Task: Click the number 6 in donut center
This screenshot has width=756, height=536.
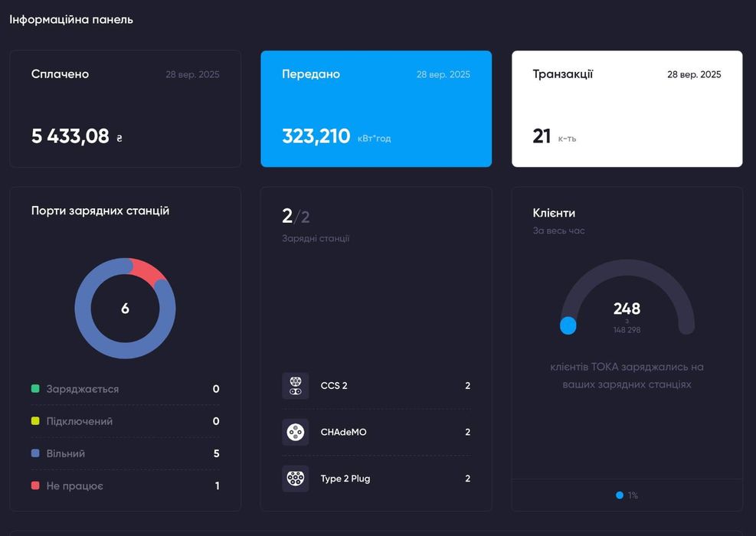Action: click(126, 309)
